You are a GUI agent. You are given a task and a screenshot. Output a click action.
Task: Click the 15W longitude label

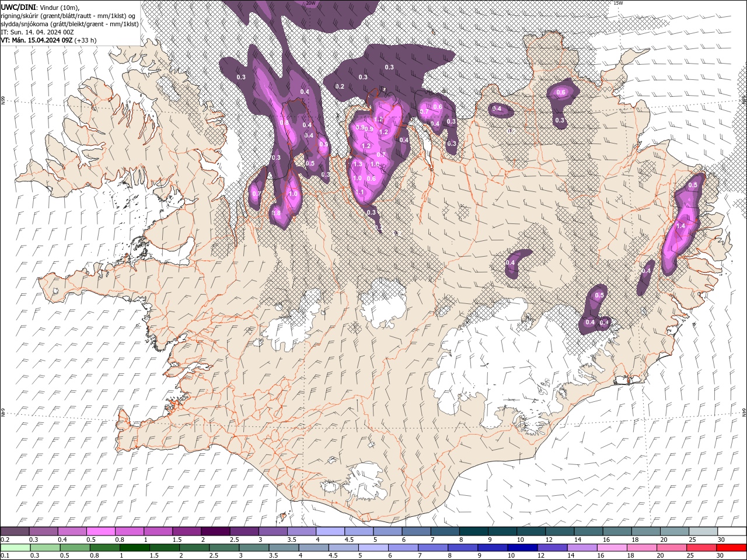pyautogui.click(x=618, y=3)
